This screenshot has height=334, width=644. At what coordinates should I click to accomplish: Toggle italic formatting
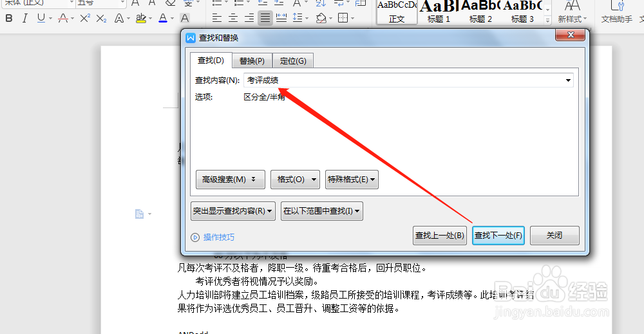(24, 19)
